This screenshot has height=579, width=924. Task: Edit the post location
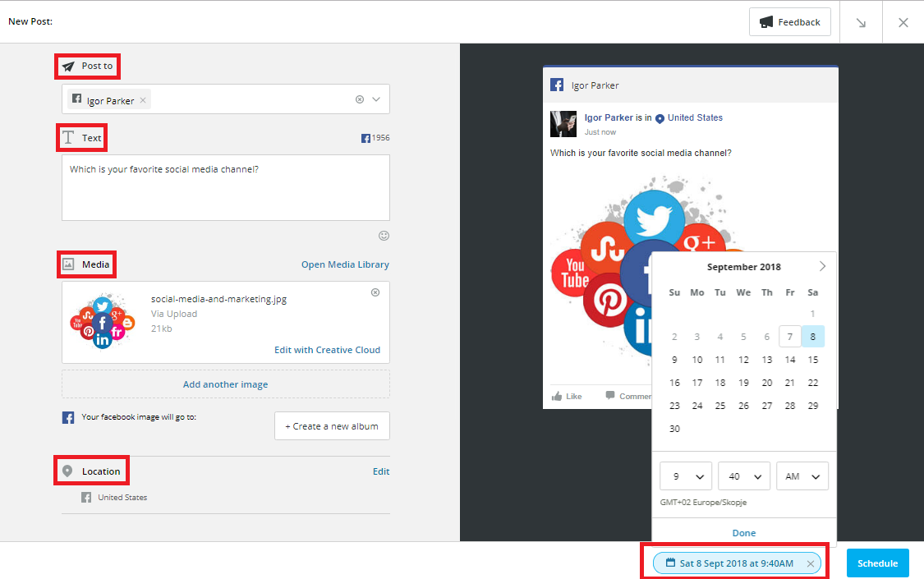point(380,471)
